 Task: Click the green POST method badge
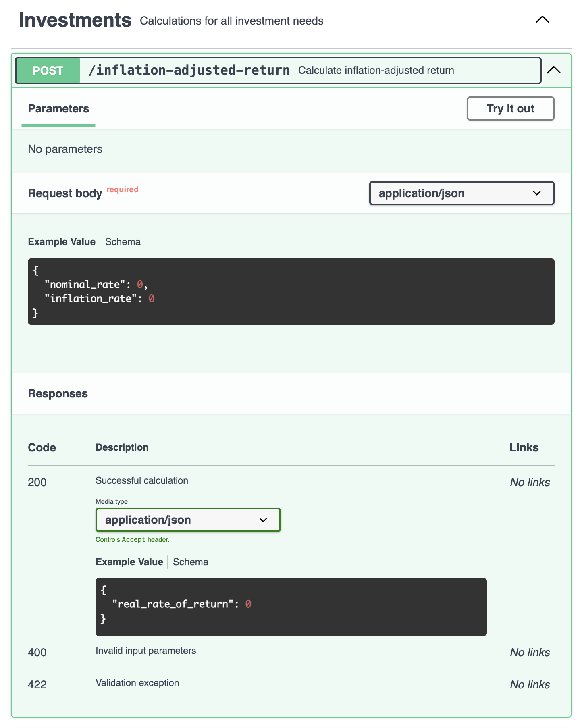coord(48,71)
